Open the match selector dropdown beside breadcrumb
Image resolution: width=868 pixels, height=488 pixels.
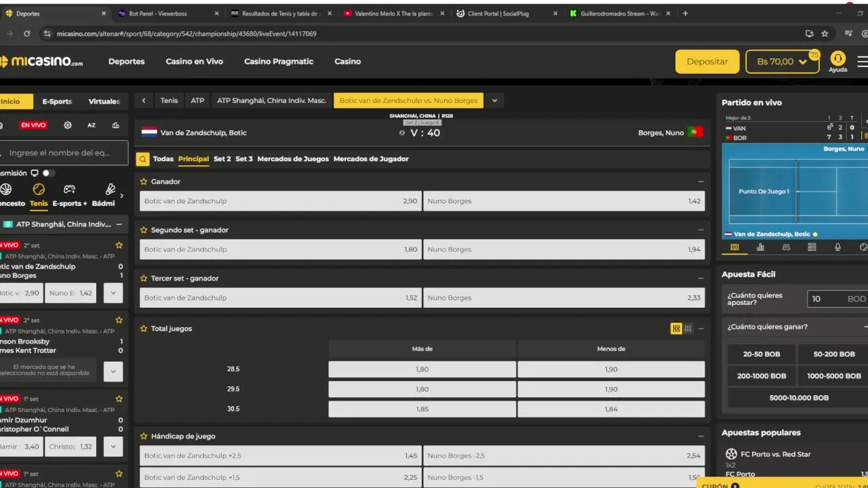pyautogui.click(x=495, y=100)
